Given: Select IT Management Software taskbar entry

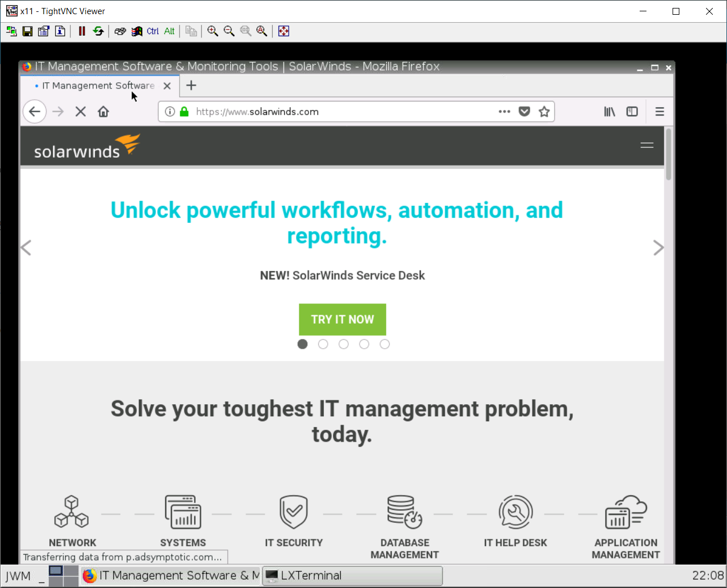Looking at the screenshot, I should [x=170, y=576].
